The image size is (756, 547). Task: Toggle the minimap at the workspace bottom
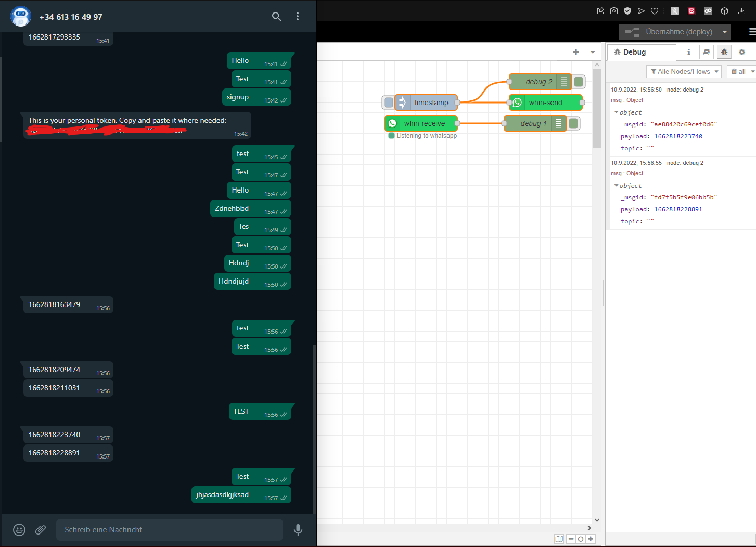[x=559, y=539]
